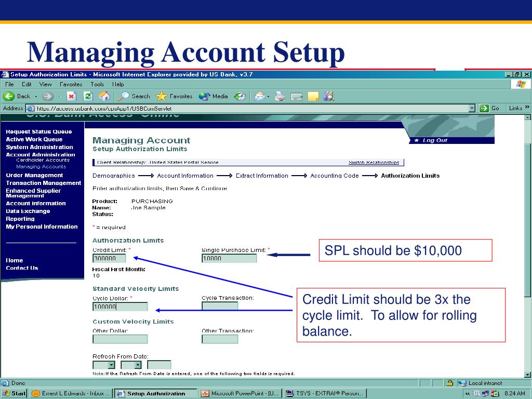Select Managing Accounts in the sidebar
Image resolution: width=532 pixels, height=399 pixels.
(41, 167)
